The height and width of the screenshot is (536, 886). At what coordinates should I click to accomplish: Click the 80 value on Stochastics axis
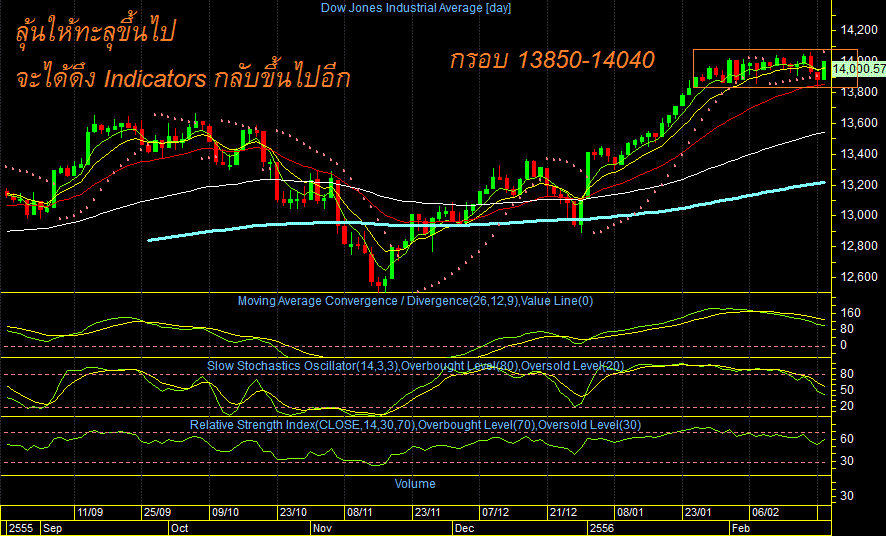click(846, 374)
